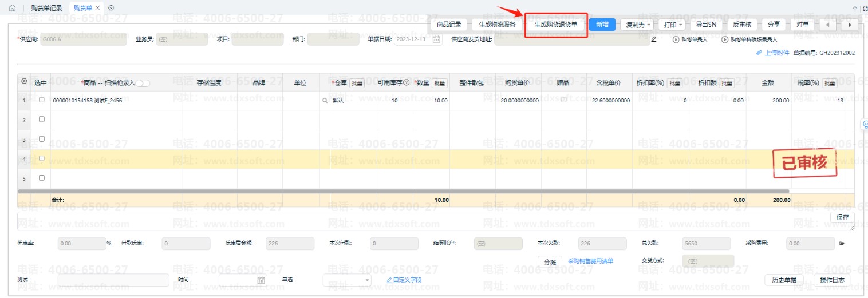The width and height of the screenshot is (868, 298).
Task: Click the tab list circle-arrow icon
Action: pyautogui.click(x=111, y=8)
